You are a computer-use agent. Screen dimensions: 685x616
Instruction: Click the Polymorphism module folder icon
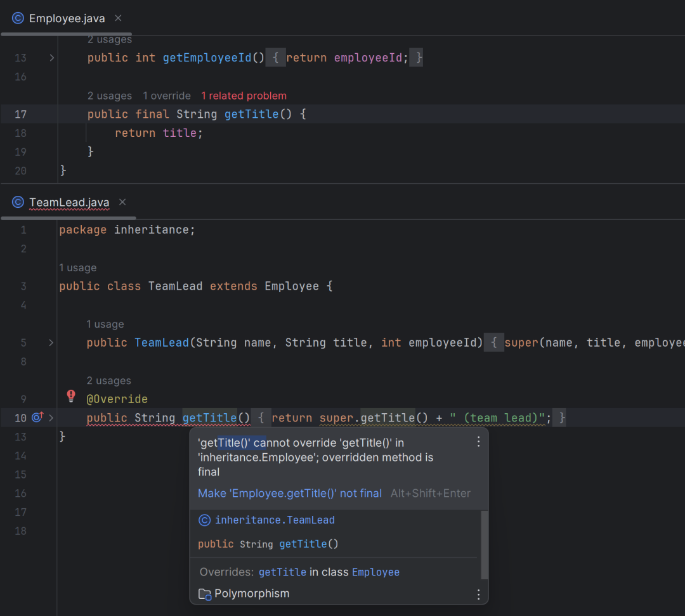204,594
